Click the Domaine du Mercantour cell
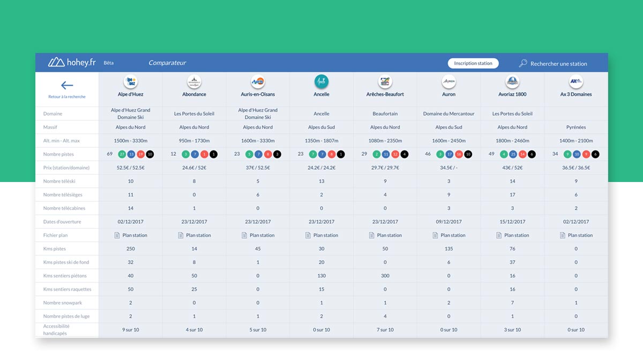This screenshot has width=643, height=364. coord(448,114)
